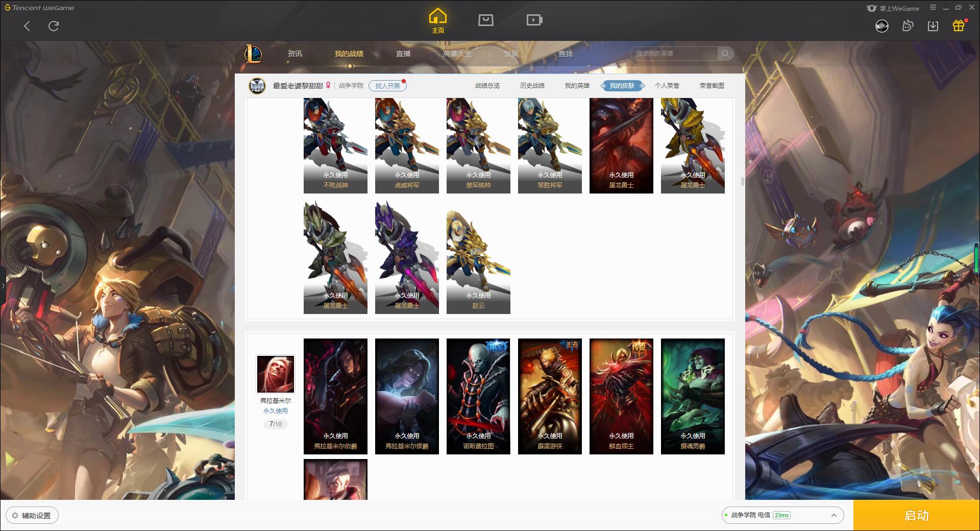The image size is (980, 531).
Task: Open the store bag icon in top bar
Action: (486, 20)
